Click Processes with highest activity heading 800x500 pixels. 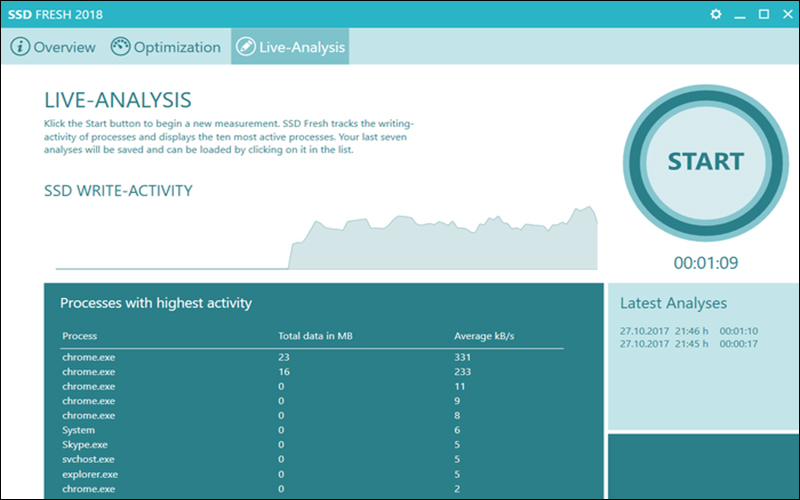(x=156, y=303)
